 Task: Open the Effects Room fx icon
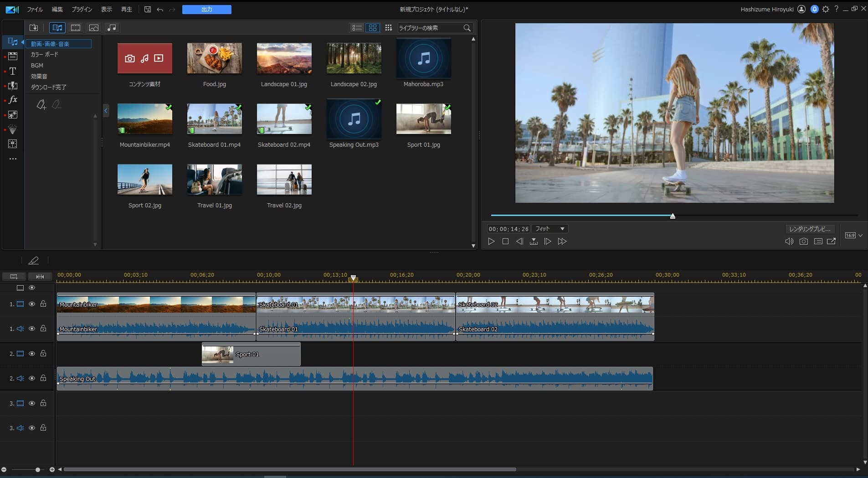13,100
